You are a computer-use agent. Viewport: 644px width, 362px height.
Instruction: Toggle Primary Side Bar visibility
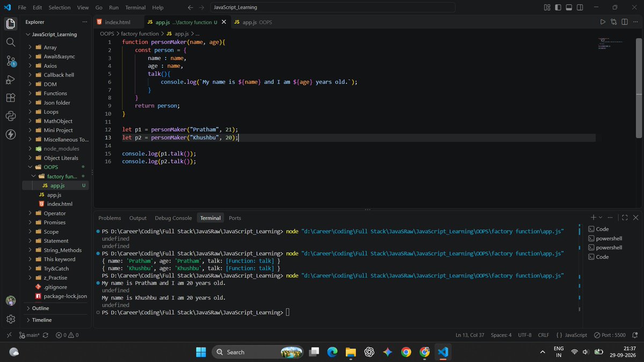click(x=557, y=8)
